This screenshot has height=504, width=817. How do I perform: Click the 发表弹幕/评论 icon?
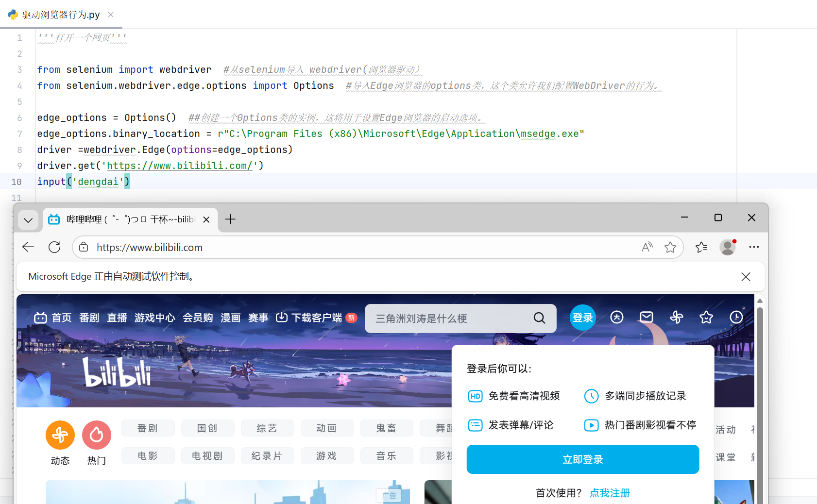(x=476, y=425)
